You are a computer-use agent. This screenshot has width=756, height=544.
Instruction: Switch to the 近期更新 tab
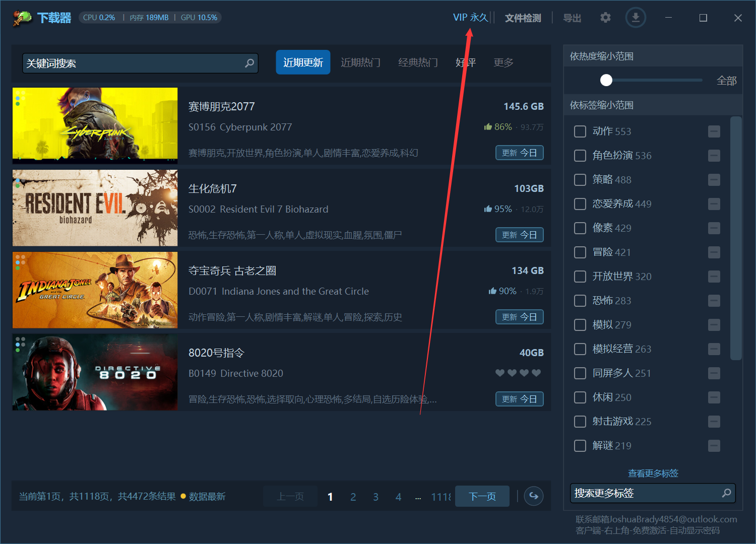(x=303, y=62)
